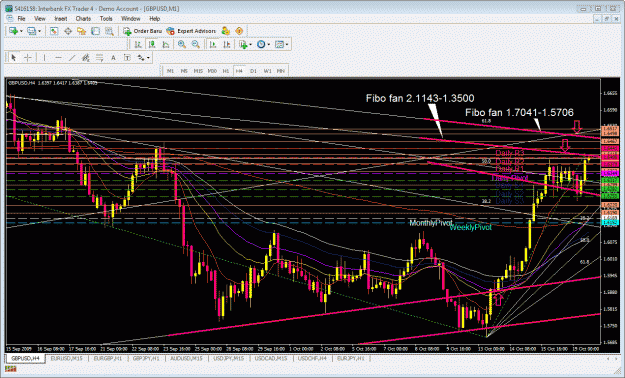Expand the Periods dropdown arrow
The height and width of the screenshot is (378, 625).
269,45
